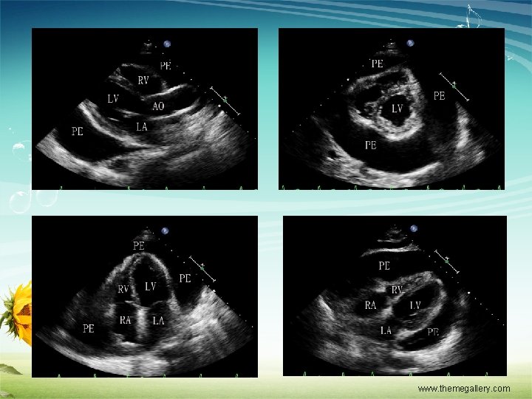
Task: Click the LV label in the apical four-chamber image
Action: click(150, 287)
